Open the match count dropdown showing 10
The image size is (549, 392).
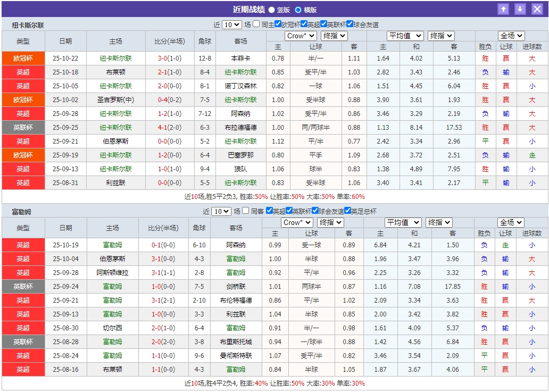232,23
